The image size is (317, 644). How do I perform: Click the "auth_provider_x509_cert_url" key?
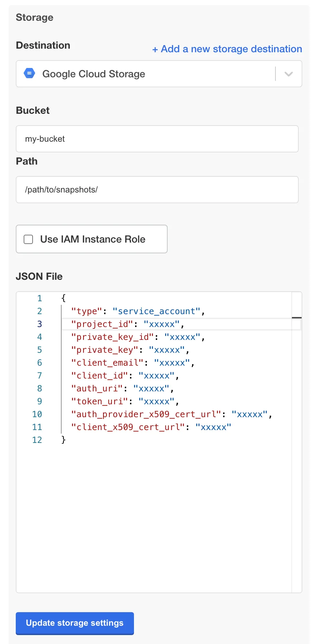(x=146, y=414)
